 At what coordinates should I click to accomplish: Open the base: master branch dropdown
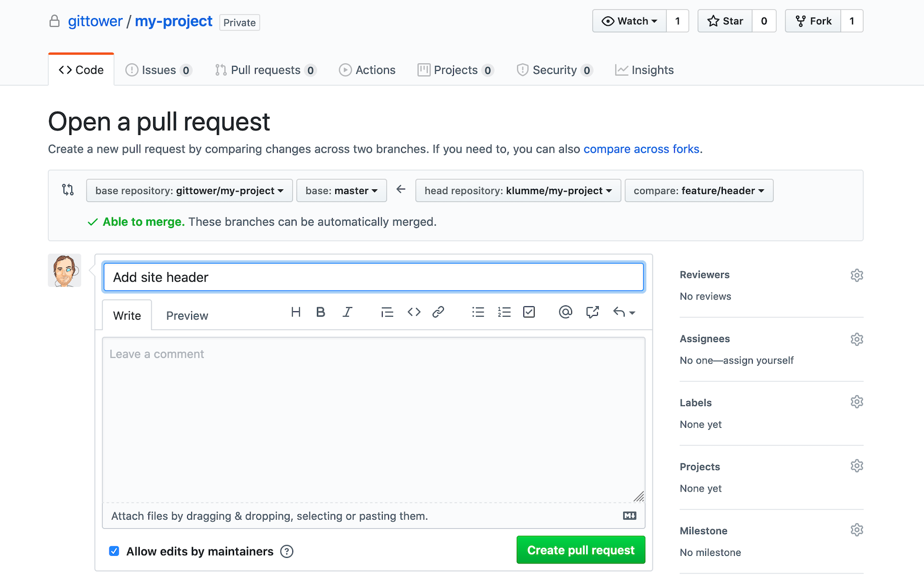coord(342,191)
